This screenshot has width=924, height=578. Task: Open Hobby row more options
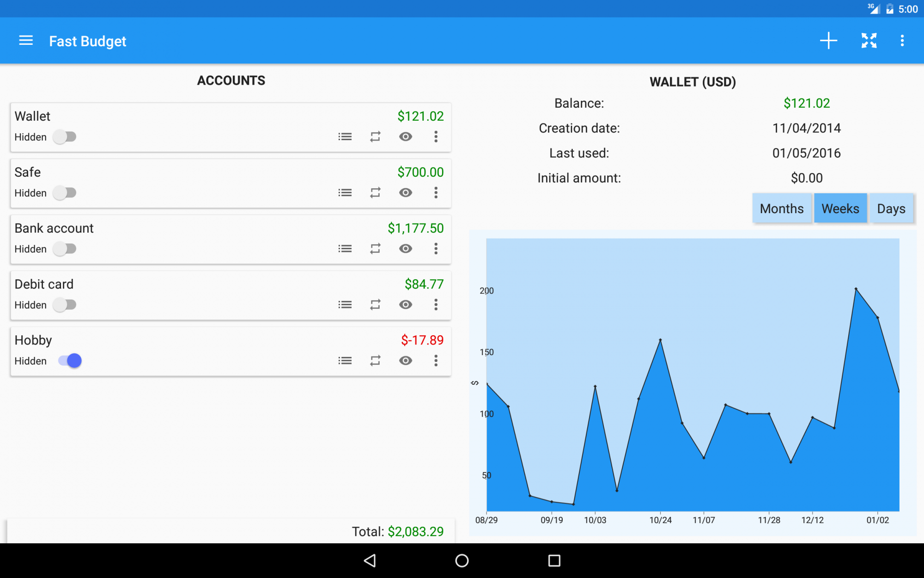click(436, 361)
